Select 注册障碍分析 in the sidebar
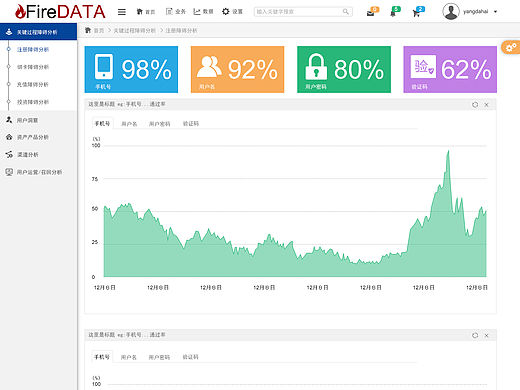The image size is (520, 390). [33, 49]
